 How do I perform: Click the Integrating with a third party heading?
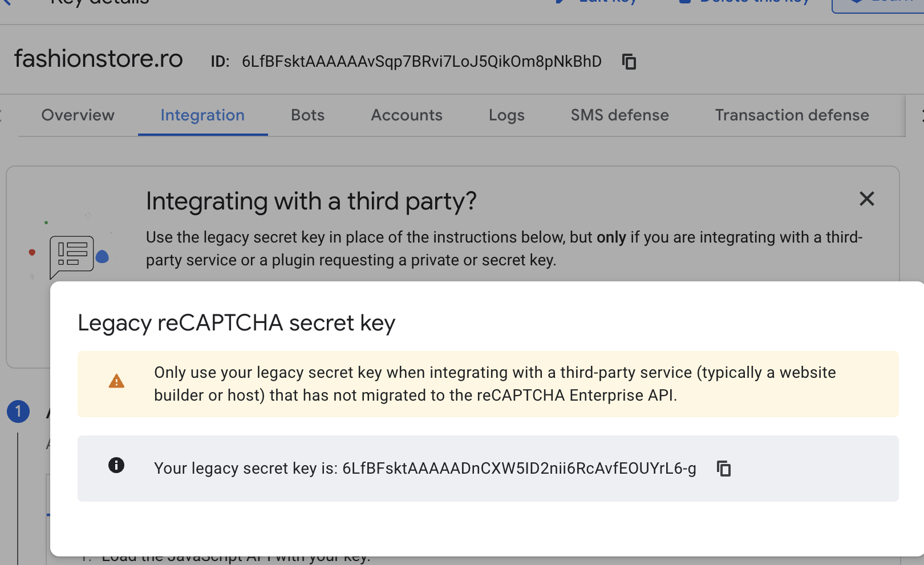click(311, 201)
